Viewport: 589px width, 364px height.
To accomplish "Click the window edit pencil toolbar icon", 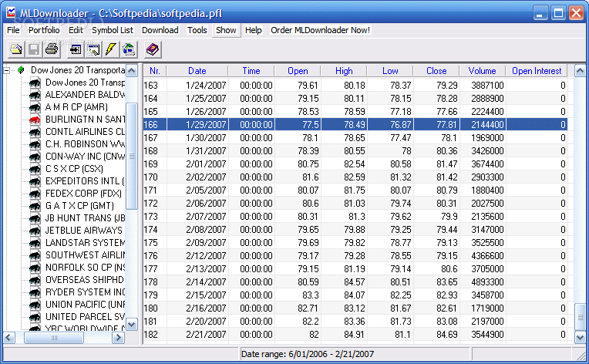I will pos(93,49).
